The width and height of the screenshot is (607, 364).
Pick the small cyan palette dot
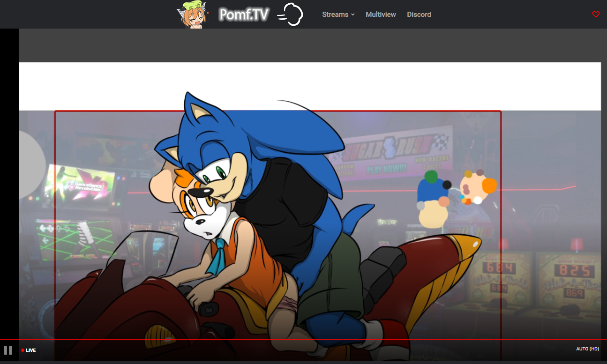pos(462,197)
